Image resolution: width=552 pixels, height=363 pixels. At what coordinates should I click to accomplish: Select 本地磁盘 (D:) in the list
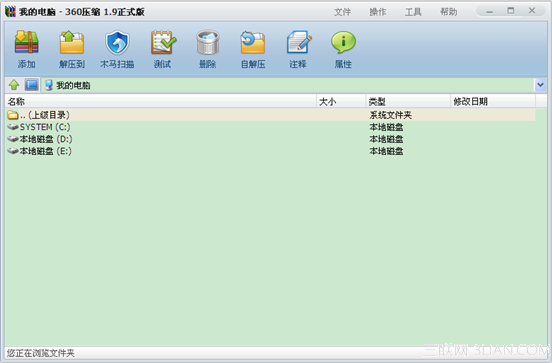point(270,139)
